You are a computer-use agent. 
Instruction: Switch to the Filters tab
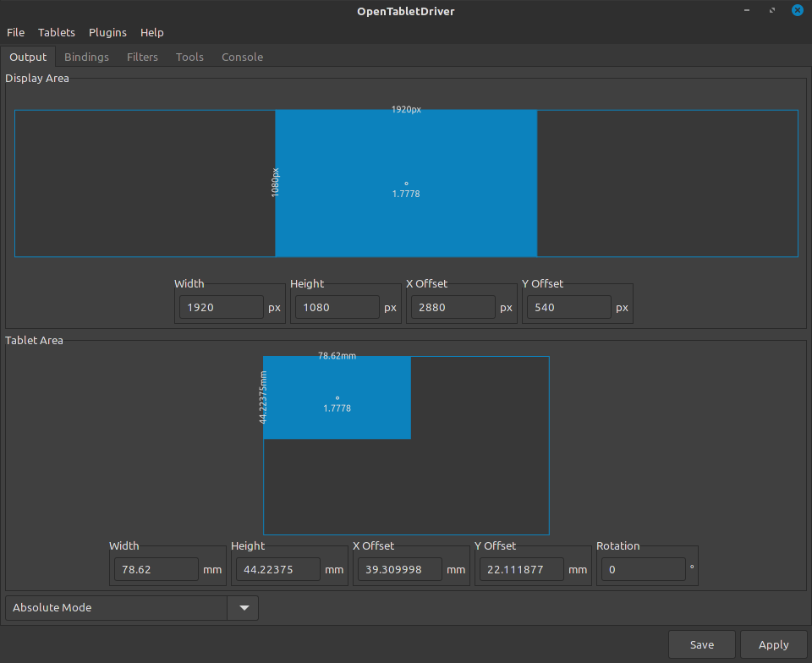point(142,57)
